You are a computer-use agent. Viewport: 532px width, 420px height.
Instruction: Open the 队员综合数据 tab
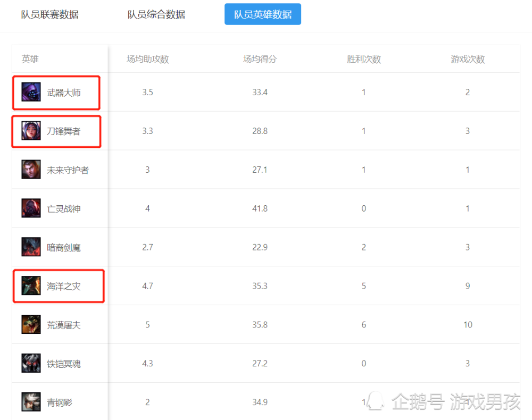156,14
